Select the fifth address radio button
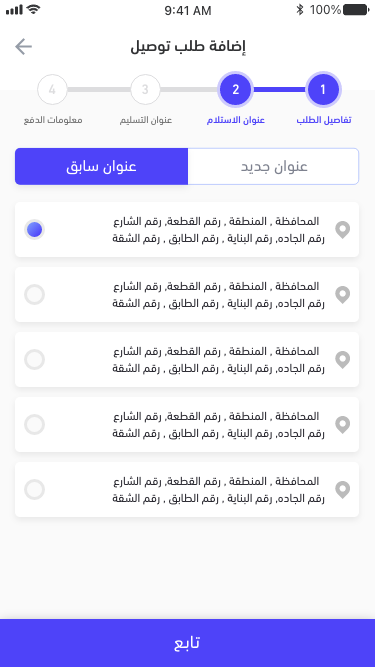This screenshot has width=375, height=667. [34, 490]
